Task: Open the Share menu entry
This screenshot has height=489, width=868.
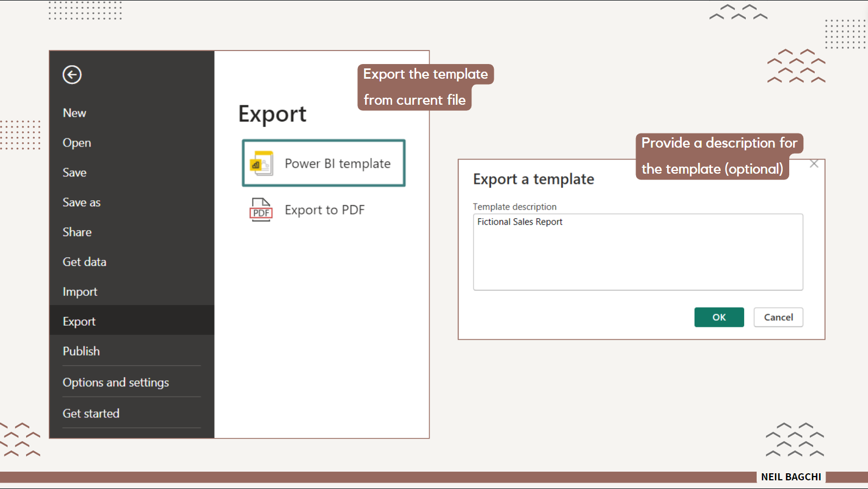Action: click(x=132, y=232)
